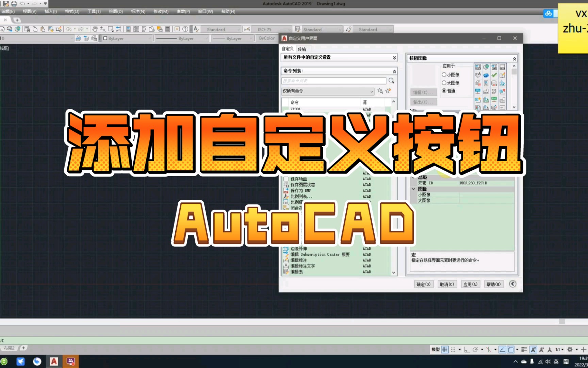Toggle Object Snap Tracking in status bar
This screenshot has width=588, height=368.
point(502,349)
